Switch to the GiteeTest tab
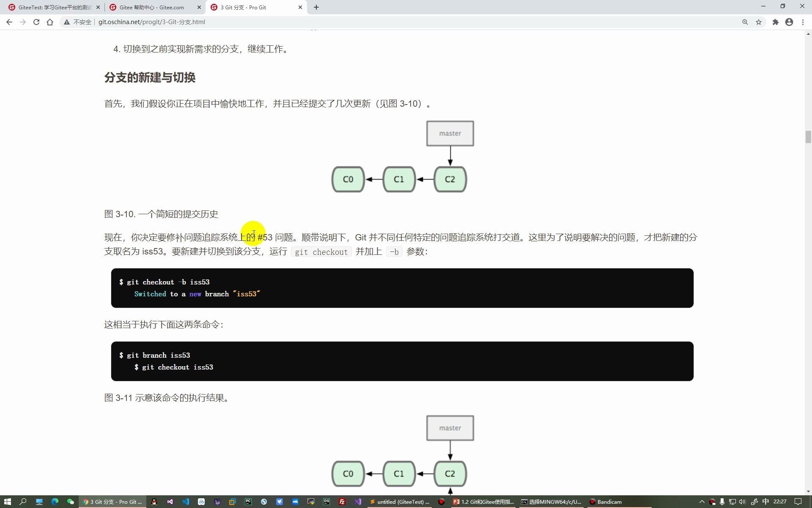 tap(51, 7)
